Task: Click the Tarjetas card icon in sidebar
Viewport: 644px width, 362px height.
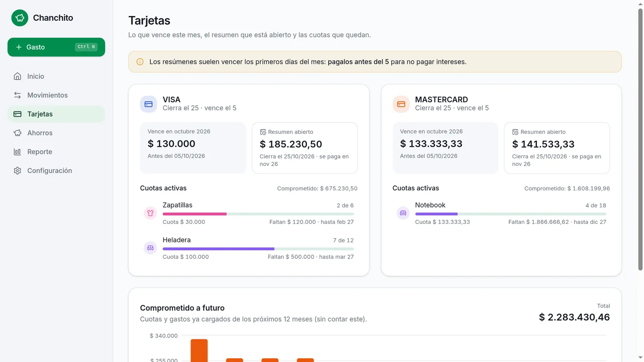Action: point(17,114)
